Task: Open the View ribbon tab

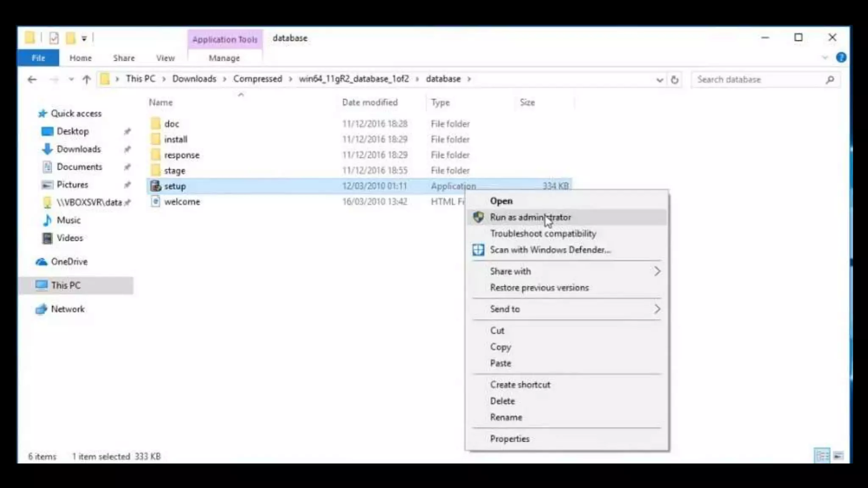Action: 165,58
